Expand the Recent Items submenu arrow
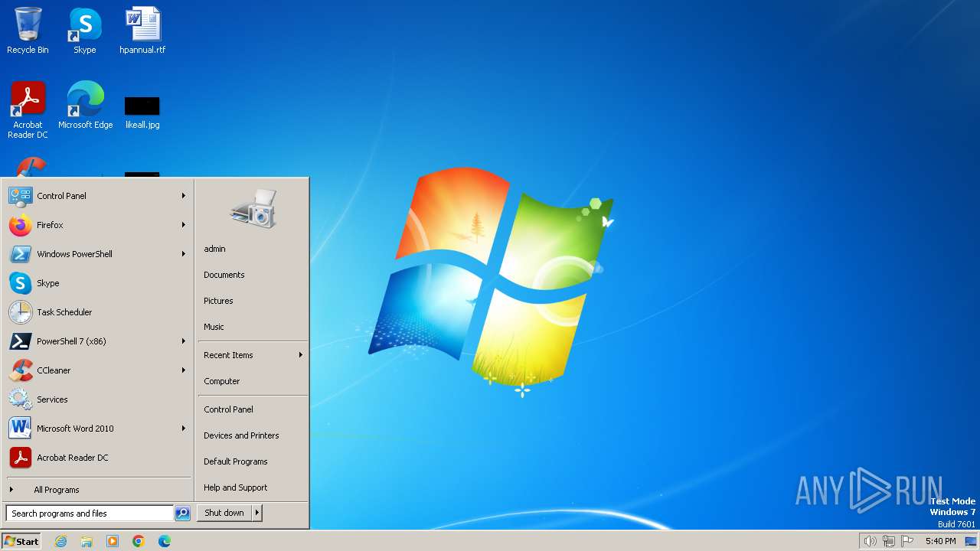This screenshot has height=551, width=980. click(301, 355)
